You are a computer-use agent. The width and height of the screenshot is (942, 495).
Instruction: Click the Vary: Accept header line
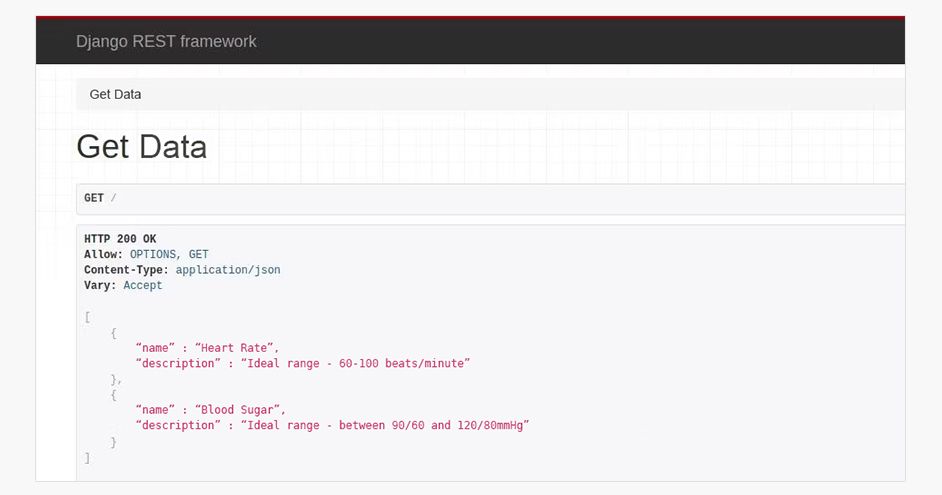(123, 285)
